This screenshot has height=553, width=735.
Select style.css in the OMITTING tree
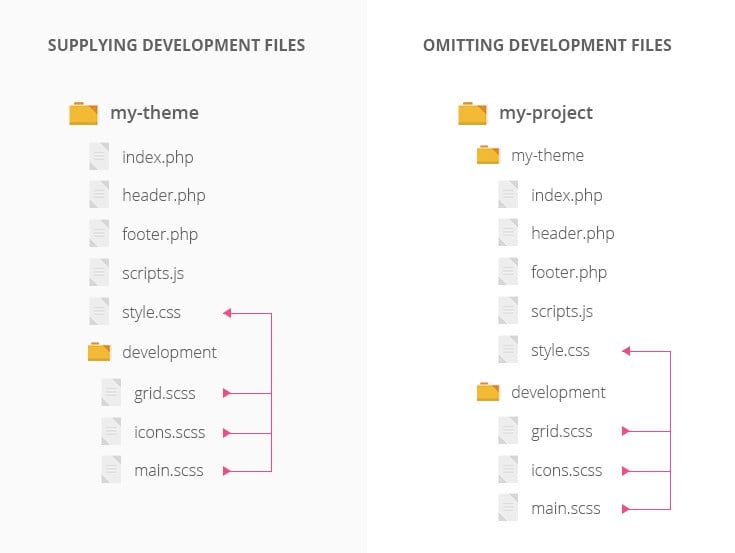(560, 351)
